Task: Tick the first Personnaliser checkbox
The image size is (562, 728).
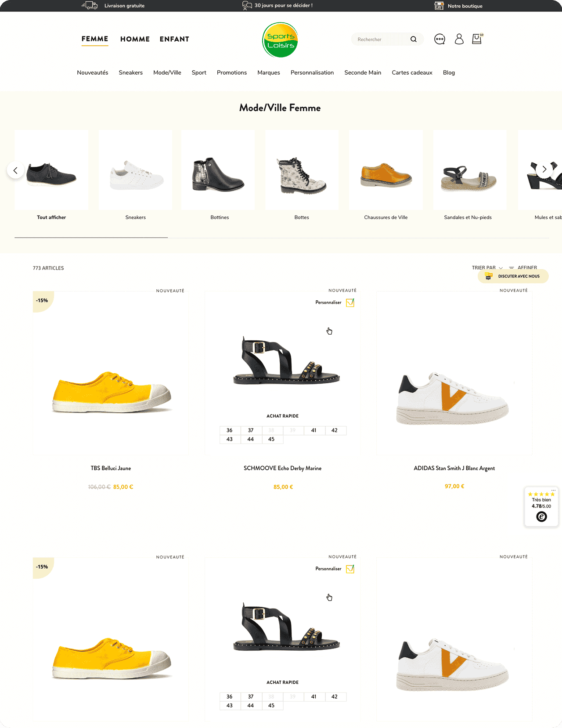Action: [350, 303]
